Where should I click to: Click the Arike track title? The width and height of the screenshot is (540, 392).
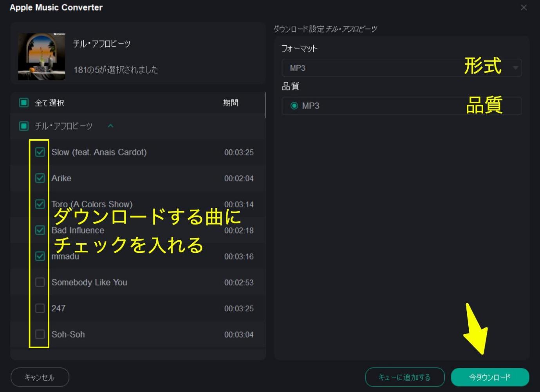coord(61,178)
